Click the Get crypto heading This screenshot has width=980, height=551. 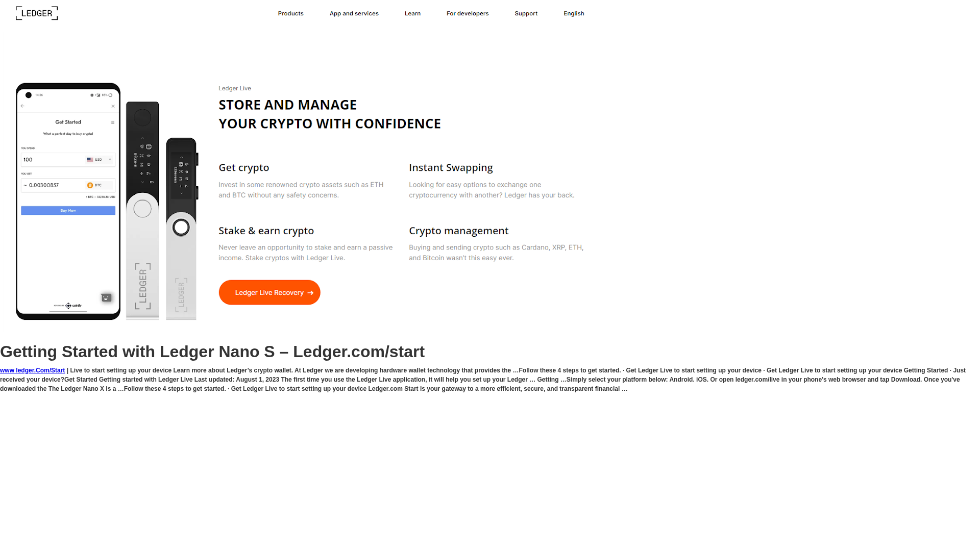tap(244, 167)
